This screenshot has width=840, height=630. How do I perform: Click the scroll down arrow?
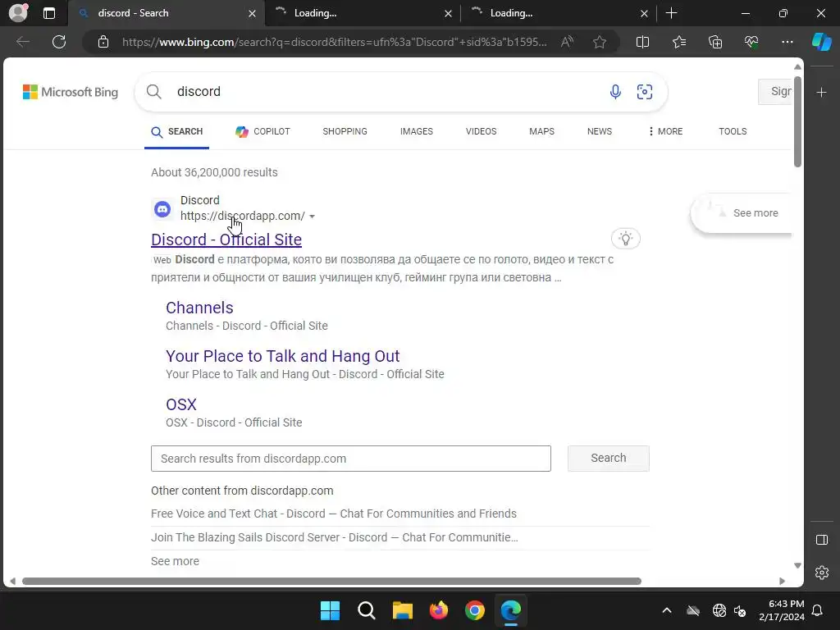(x=797, y=566)
